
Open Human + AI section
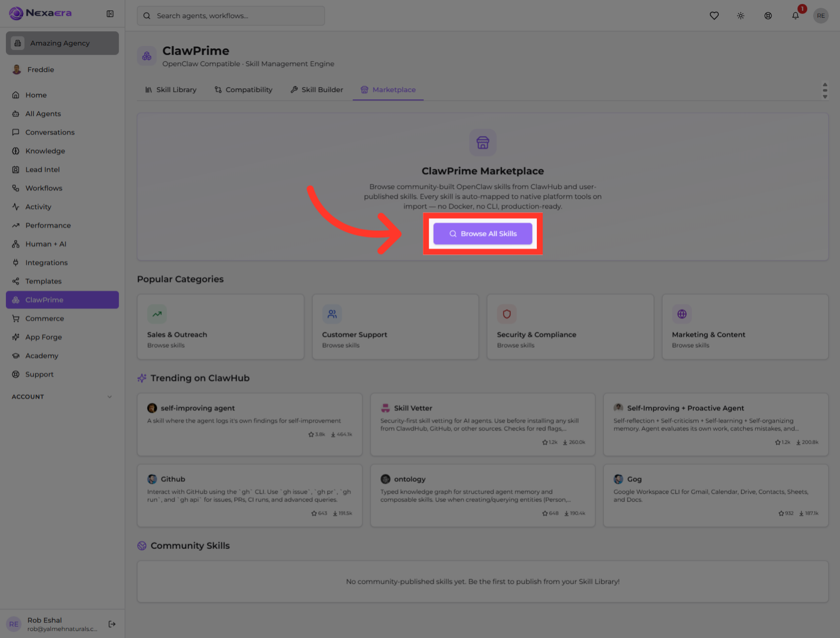coord(62,244)
